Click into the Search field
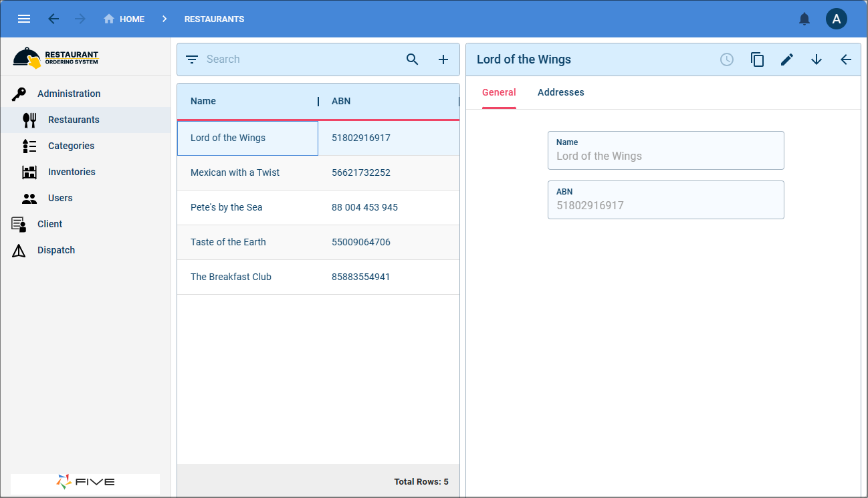The height and width of the screenshot is (498, 868). [301, 59]
